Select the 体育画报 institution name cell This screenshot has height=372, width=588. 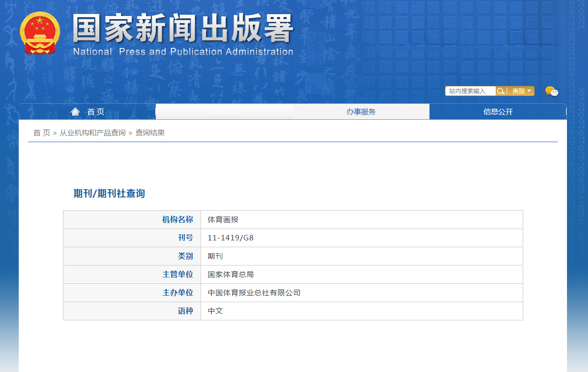coord(223,220)
